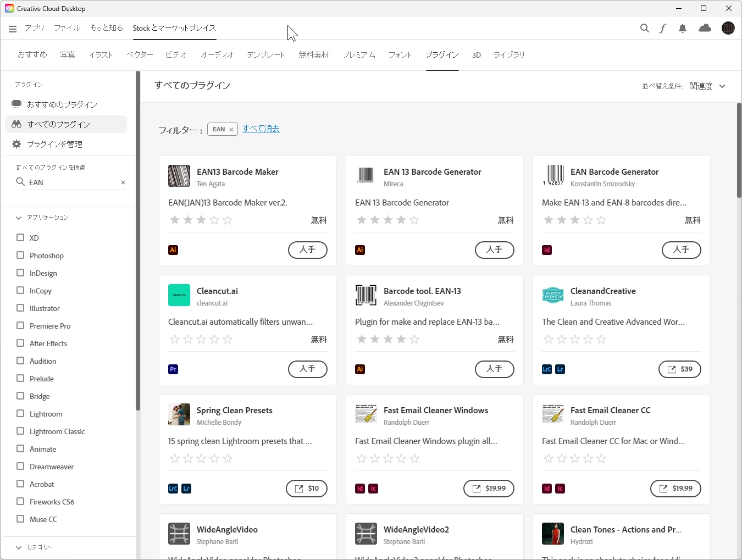The image size is (742, 560).
Task: Click the WideAngleVideo plugin icon
Action: point(179,534)
